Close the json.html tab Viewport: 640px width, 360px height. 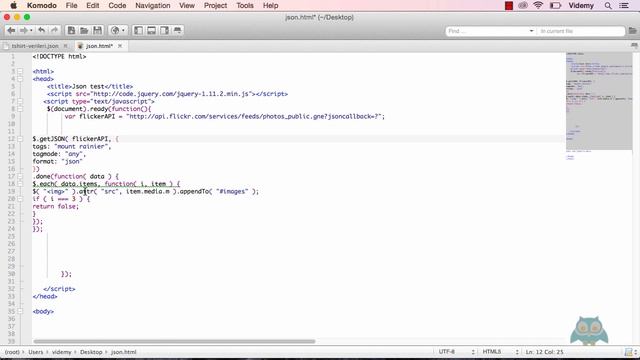[x=120, y=46]
